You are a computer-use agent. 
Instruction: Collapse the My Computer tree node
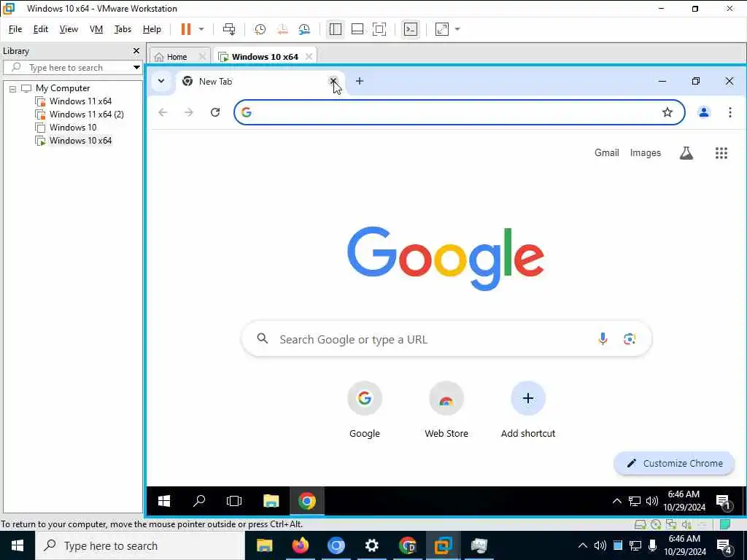13,88
